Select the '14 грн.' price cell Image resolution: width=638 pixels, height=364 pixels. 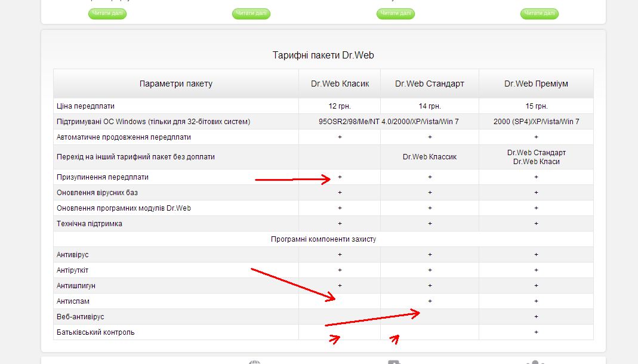[429, 106]
